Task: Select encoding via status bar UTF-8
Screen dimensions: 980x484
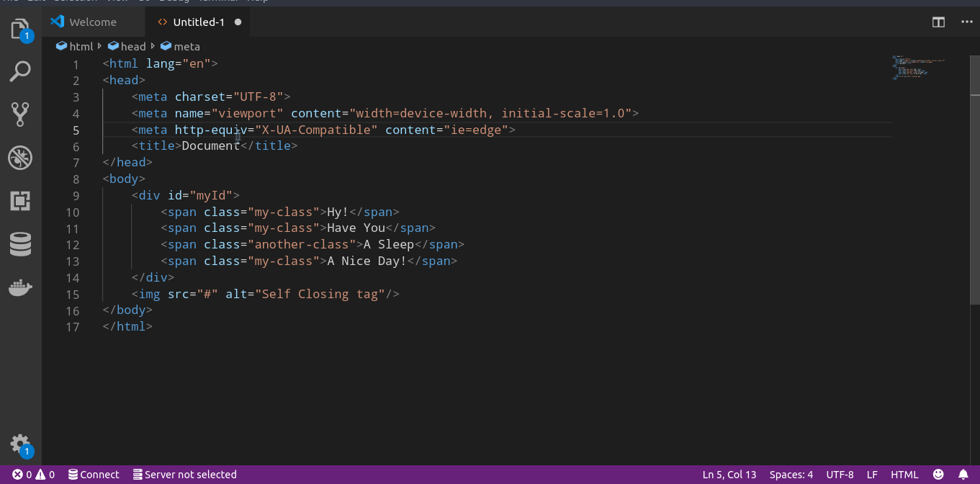Action: 840,475
